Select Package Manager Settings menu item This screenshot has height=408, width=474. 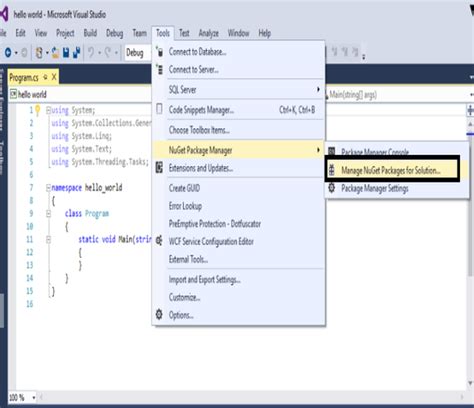(397, 188)
